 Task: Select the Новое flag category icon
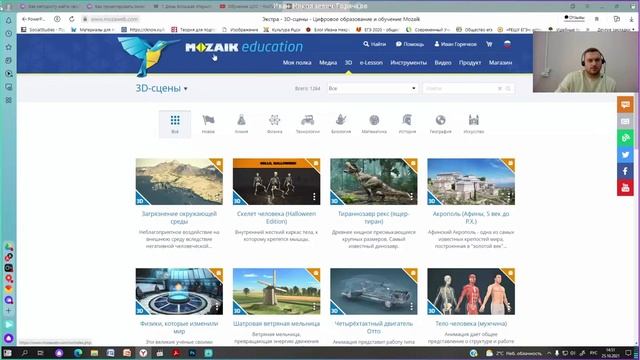pyautogui.click(x=208, y=124)
